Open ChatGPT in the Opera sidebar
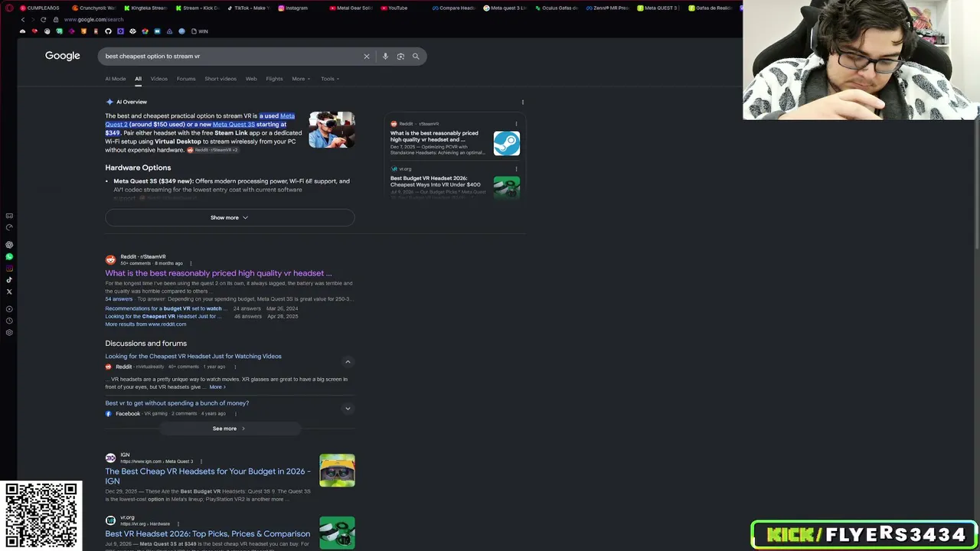 [9, 245]
